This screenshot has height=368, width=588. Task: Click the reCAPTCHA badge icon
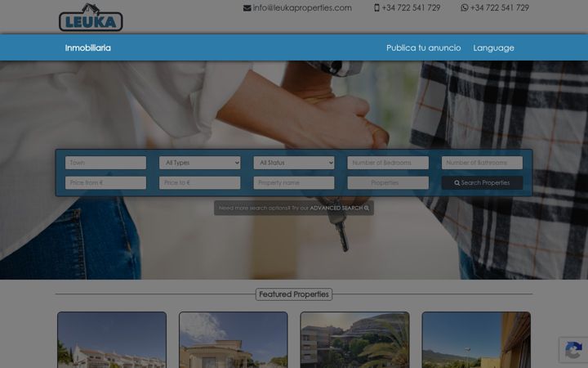coord(573,350)
